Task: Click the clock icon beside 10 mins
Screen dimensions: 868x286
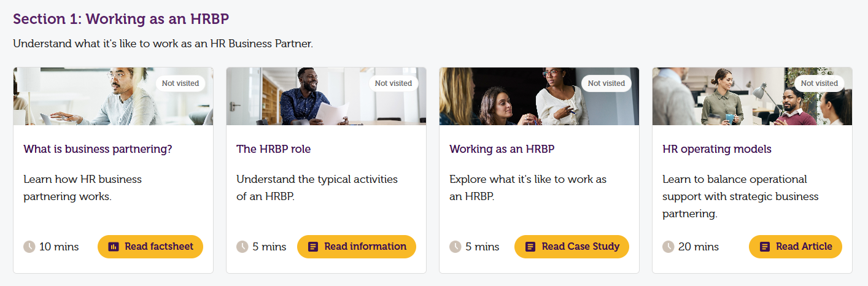Action: pyautogui.click(x=29, y=247)
